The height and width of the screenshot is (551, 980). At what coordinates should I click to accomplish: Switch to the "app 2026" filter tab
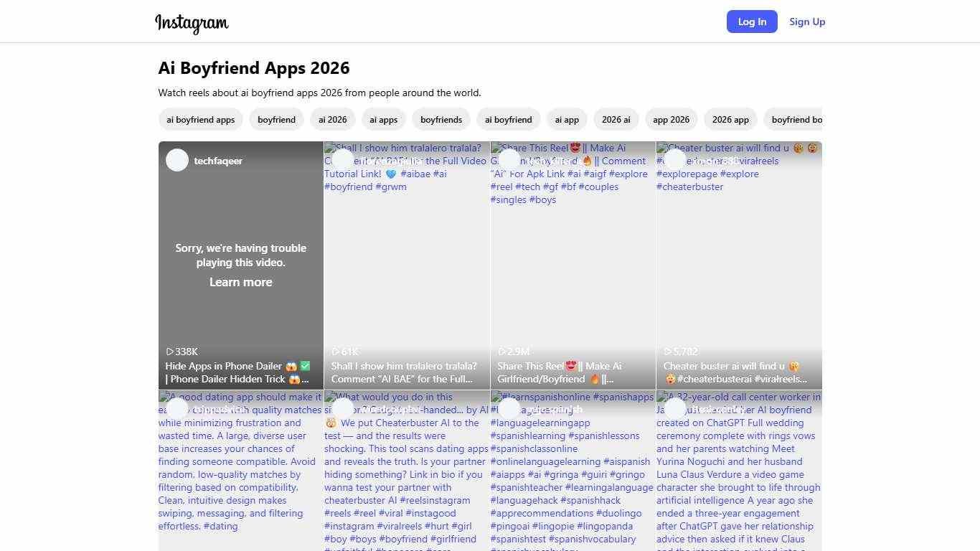pyautogui.click(x=671, y=119)
